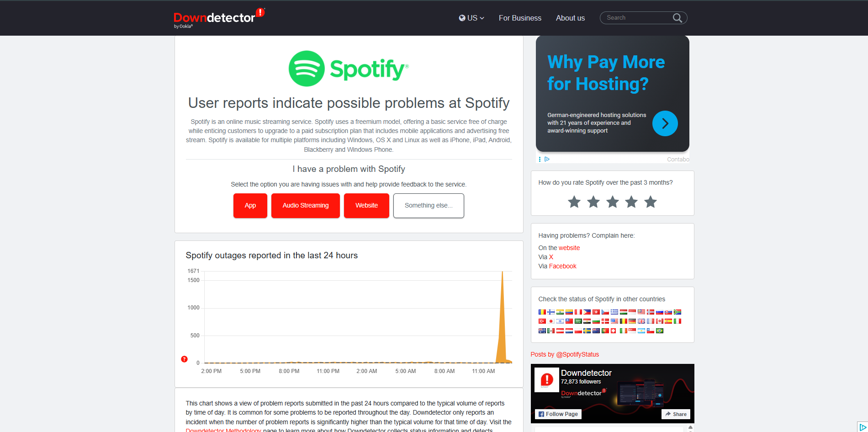Open the US country selector dropdown
Screen dimensions: 868x432
coord(471,18)
